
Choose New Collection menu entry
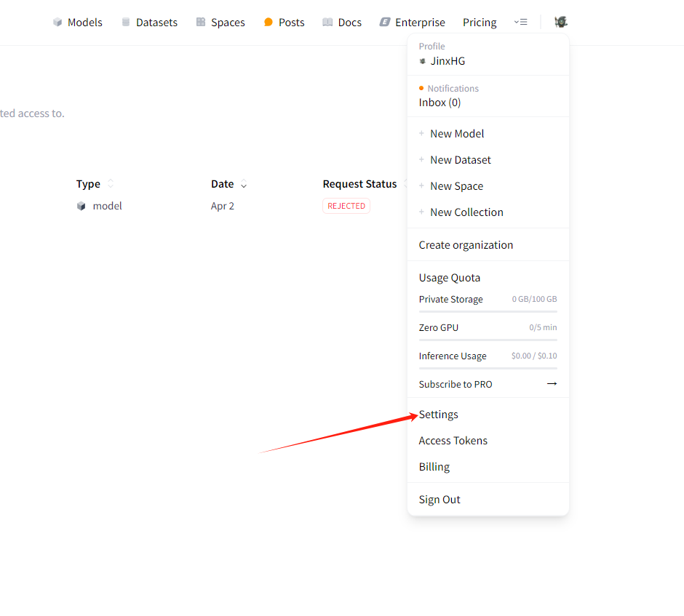(466, 212)
